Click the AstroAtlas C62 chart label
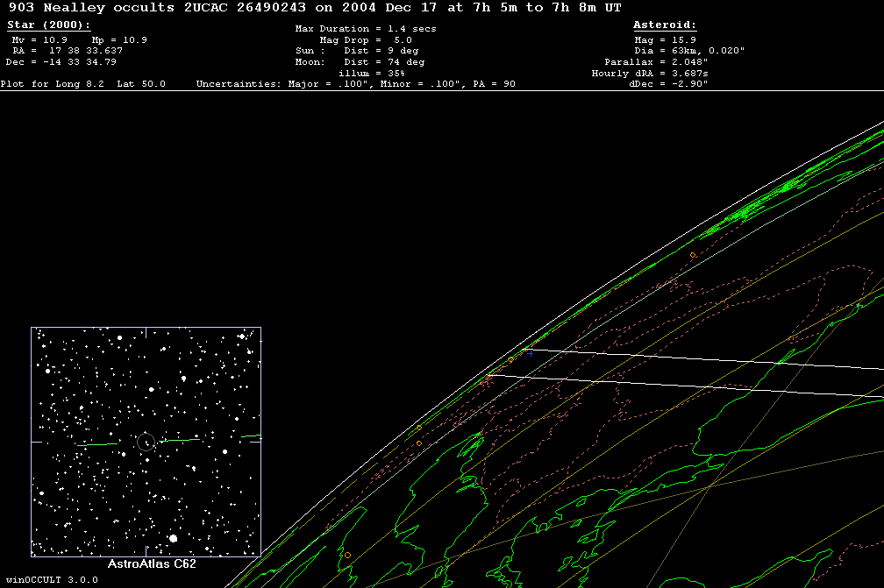 (x=151, y=564)
